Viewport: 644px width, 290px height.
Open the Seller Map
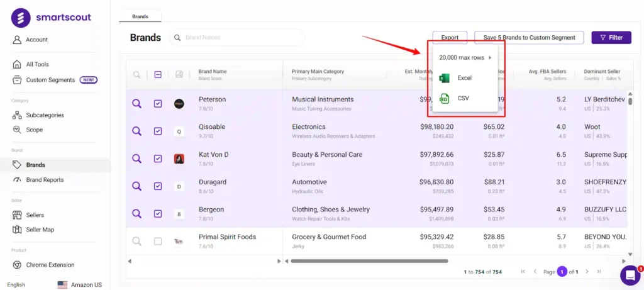(40, 230)
